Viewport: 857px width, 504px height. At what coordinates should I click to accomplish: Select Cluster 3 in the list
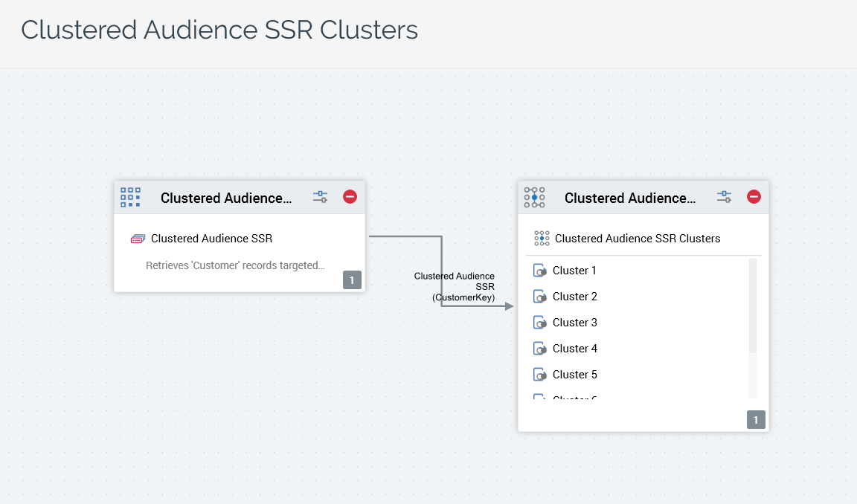click(574, 323)
